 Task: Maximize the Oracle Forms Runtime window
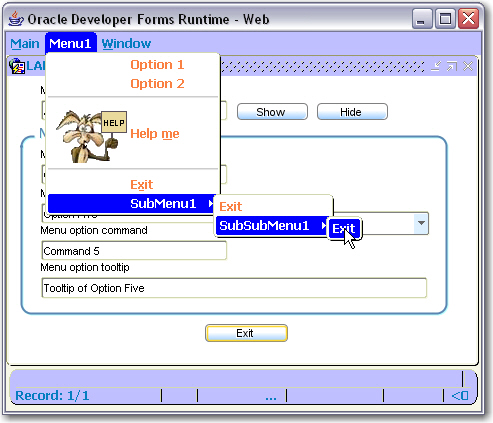click(445, 19)
